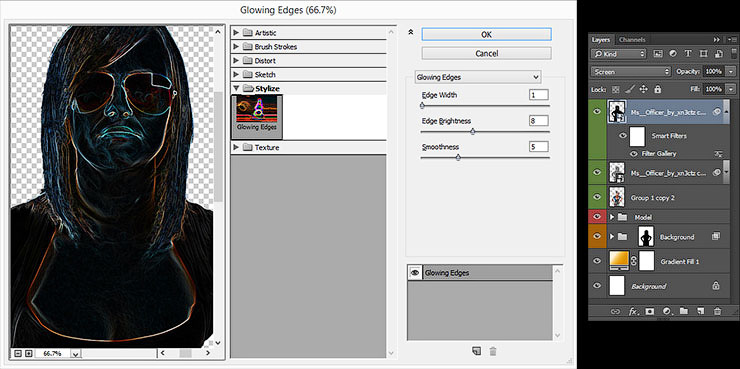The height and width of the screenshot is (369, 740).
Task: Hide the Background group with mask
Action: (x=597, y=236)
